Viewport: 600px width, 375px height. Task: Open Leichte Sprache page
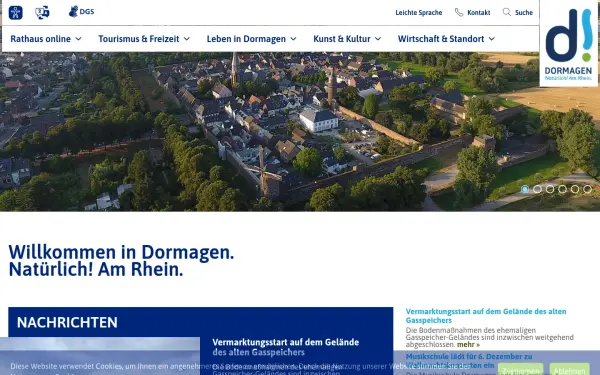tap(419, 13)
